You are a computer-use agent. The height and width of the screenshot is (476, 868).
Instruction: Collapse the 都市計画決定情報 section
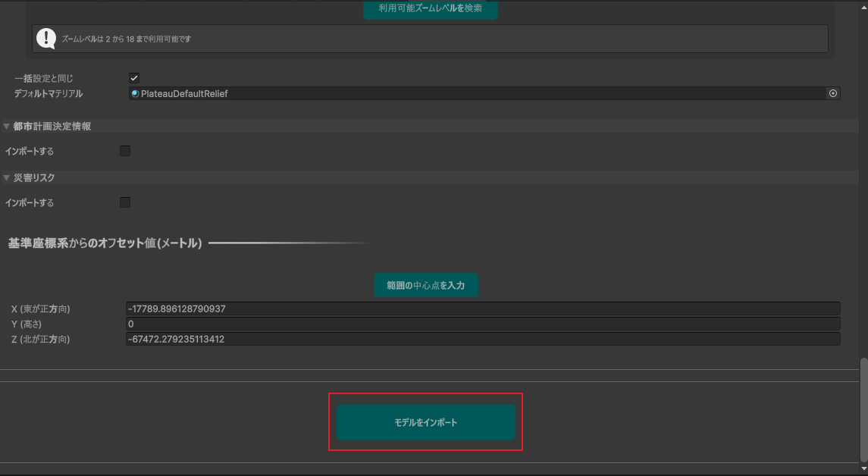pos(5,125)
